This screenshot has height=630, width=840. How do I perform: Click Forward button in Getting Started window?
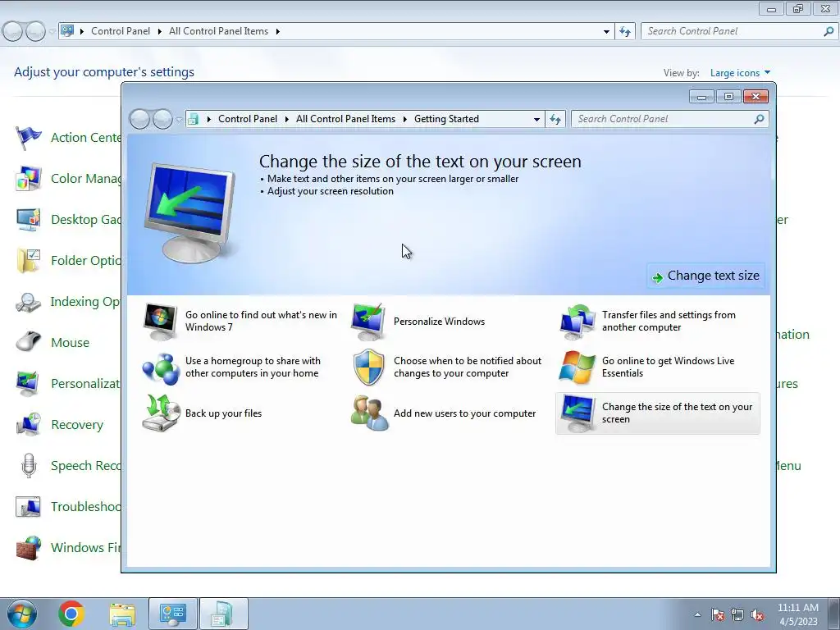click(162, 119)
